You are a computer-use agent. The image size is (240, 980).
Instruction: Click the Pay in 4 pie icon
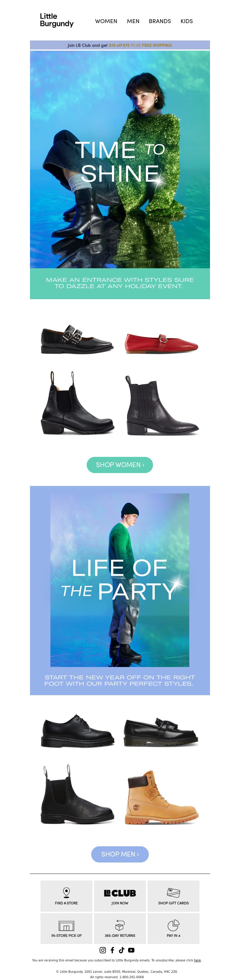pos(173,925)
